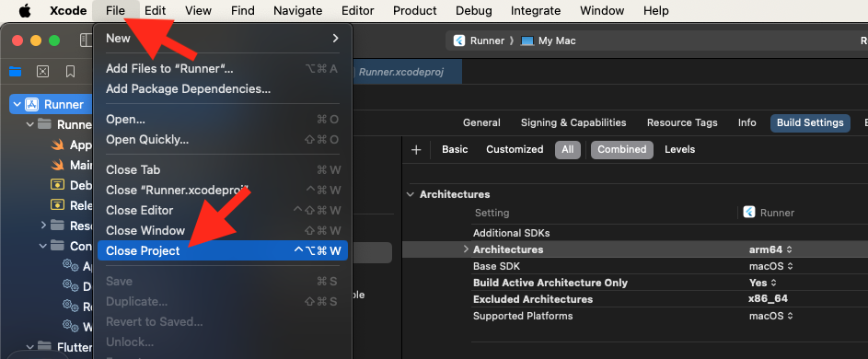Open the Navigate menu
This screenshot has height=359, width=868.
point(298,10)
